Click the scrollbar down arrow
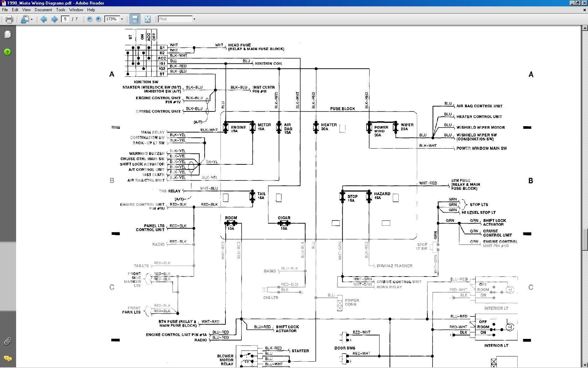 (585, 365)
